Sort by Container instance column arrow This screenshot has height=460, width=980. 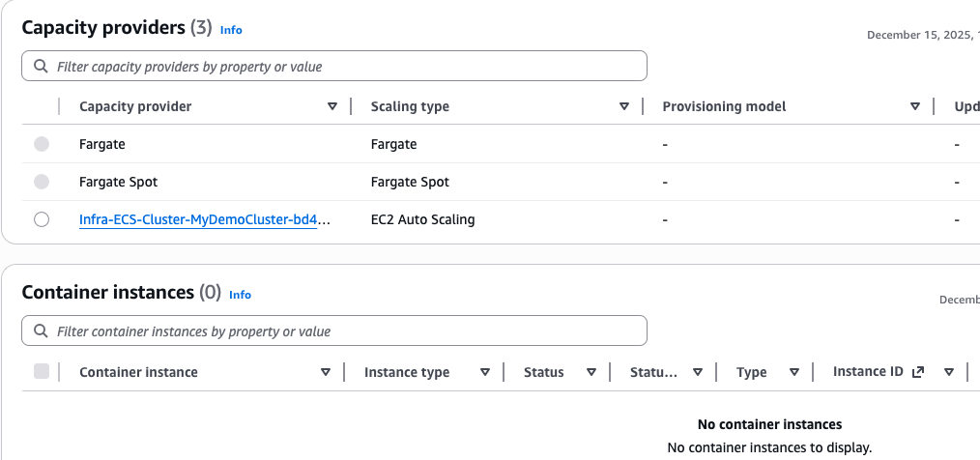tap(326, 372)
